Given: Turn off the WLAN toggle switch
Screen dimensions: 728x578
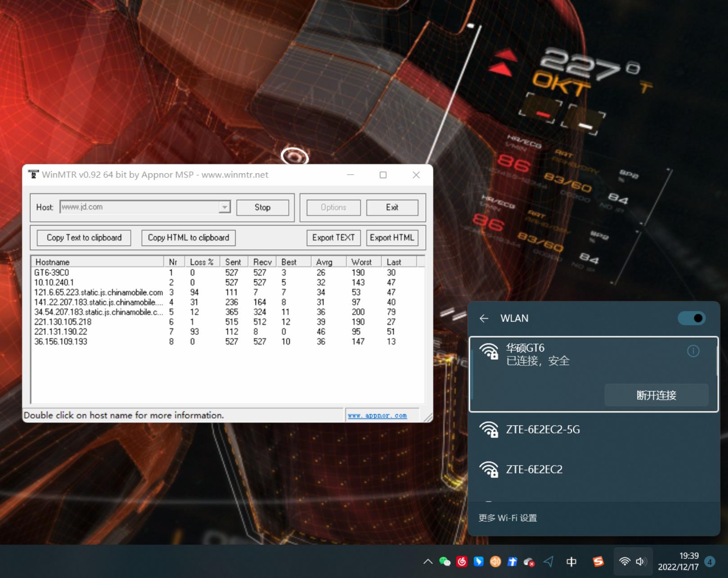Looking at the screenshot, I should click(692, 318).
